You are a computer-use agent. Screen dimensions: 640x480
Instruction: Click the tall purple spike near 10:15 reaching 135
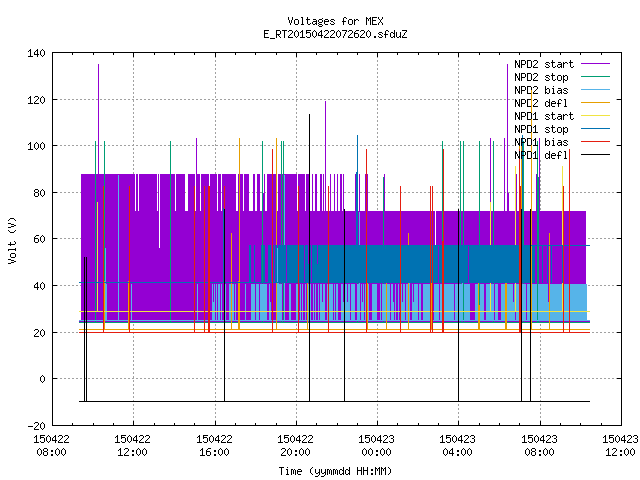(98, 118)
